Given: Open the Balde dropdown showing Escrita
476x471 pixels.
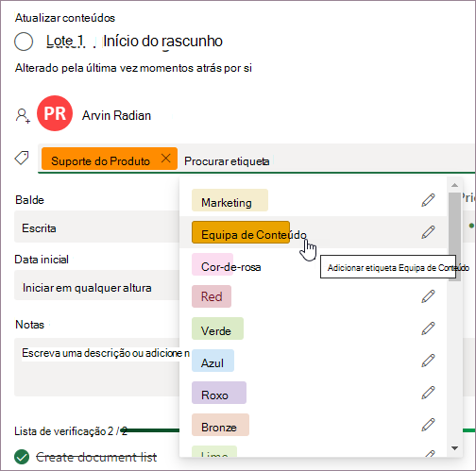Looking at the screenshot, I should point(96,227).
